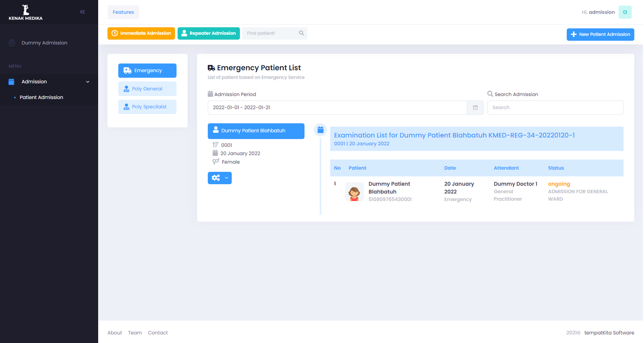Click the Immediate Admission button
644x343 pixels.
(141, 33)
